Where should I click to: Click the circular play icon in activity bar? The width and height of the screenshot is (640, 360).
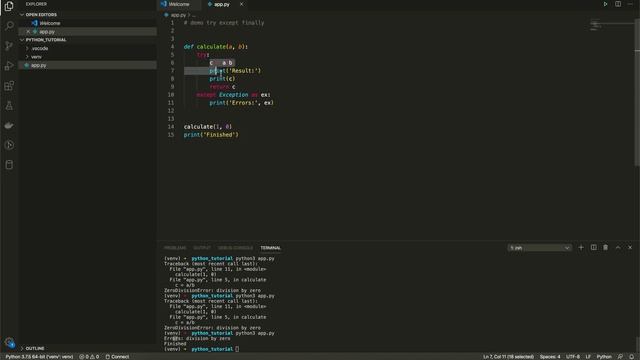[x=9, y=145]
